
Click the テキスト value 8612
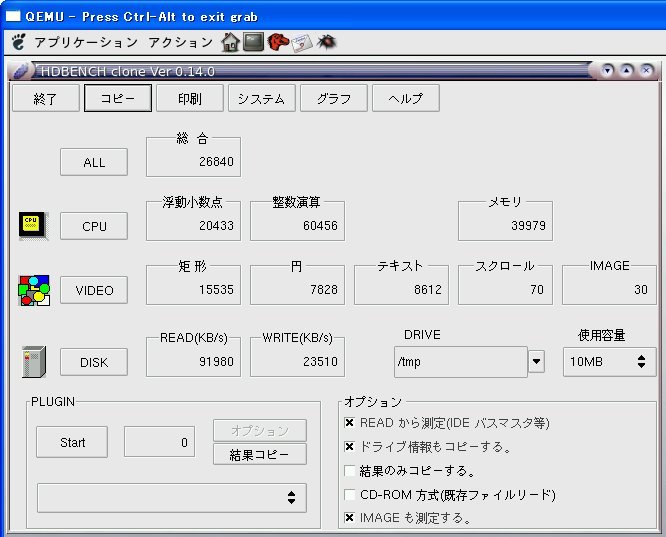pos(428,290)
